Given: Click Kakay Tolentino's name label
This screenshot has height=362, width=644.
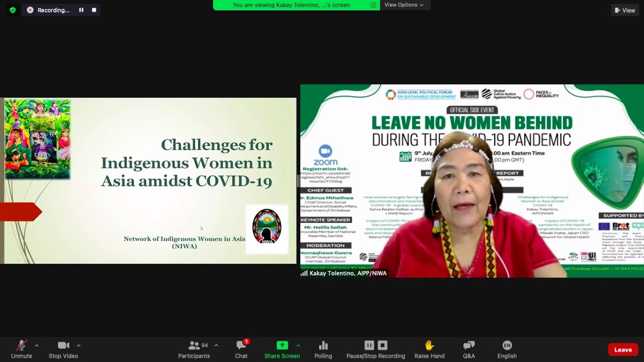Looking at the screenshot, I should [348, 274].
